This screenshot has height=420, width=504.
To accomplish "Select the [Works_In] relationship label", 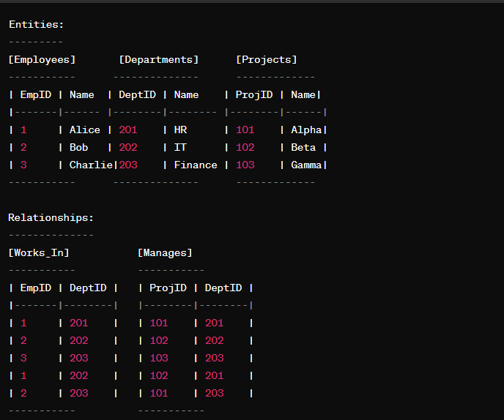I will pyautogui.click(x=39, y=253).
